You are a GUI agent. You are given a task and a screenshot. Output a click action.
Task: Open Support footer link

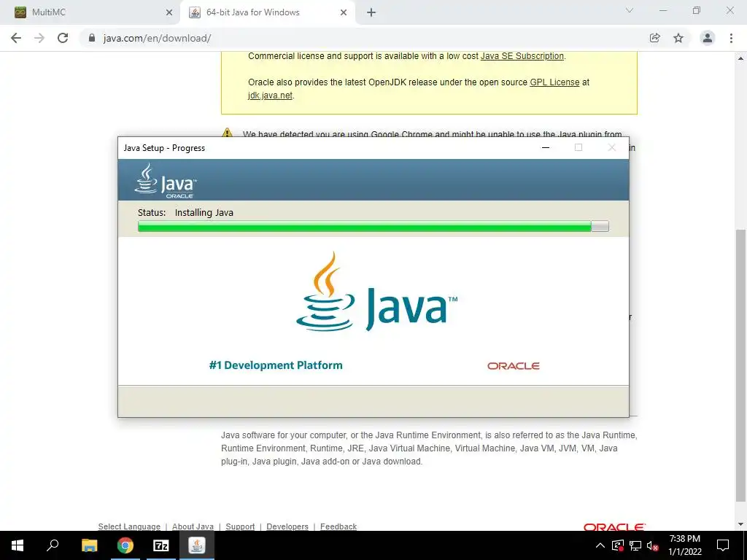tap(240, 526)
